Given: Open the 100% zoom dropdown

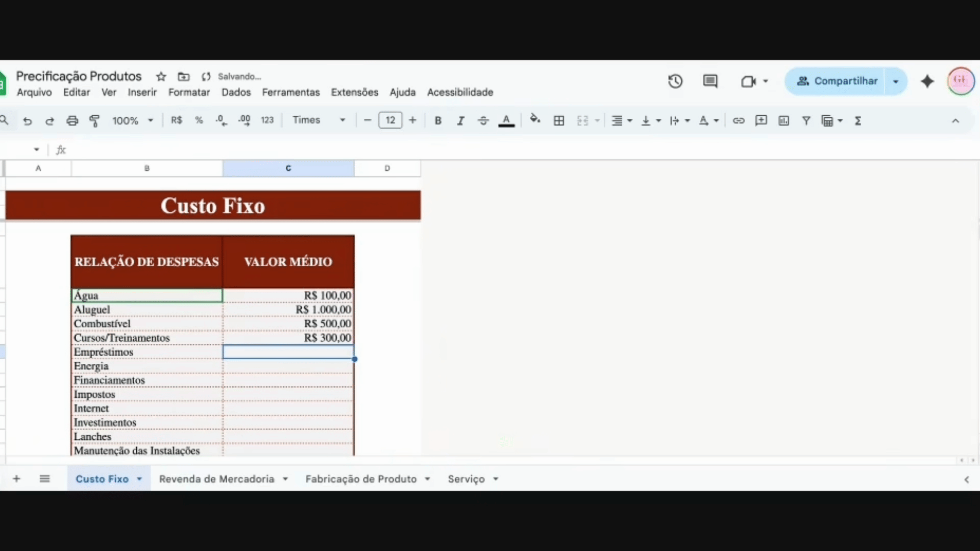Looking at the screenshot, I should coord(132,121).
